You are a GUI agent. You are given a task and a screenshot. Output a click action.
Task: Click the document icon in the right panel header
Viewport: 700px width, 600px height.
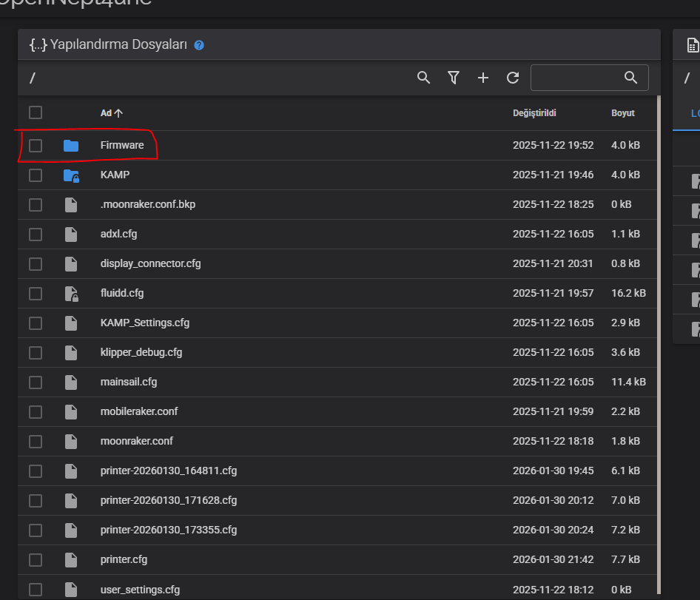click(x=693, y=45)
